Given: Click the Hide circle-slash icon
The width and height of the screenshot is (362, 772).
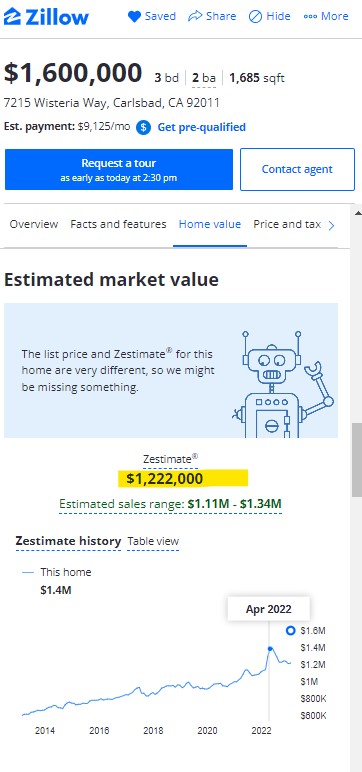Looking at the screenshot, I should pyautogui.click(x=255, y=16).
